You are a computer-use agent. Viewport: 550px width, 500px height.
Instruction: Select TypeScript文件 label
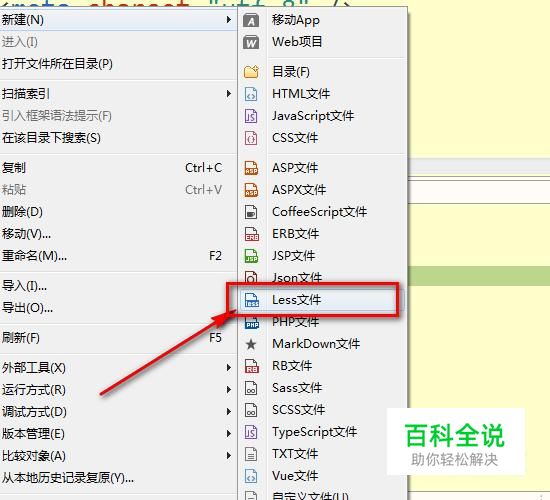tap(314, 432)
